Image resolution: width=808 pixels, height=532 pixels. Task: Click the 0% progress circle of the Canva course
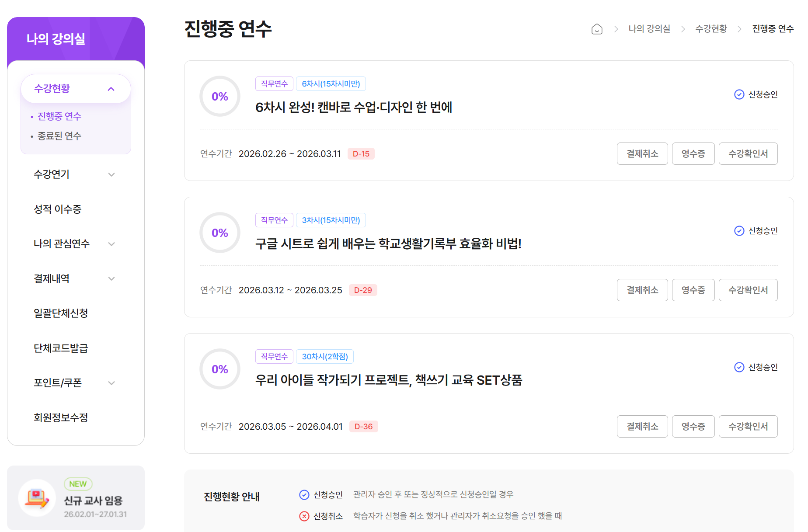tap(220, 97)
